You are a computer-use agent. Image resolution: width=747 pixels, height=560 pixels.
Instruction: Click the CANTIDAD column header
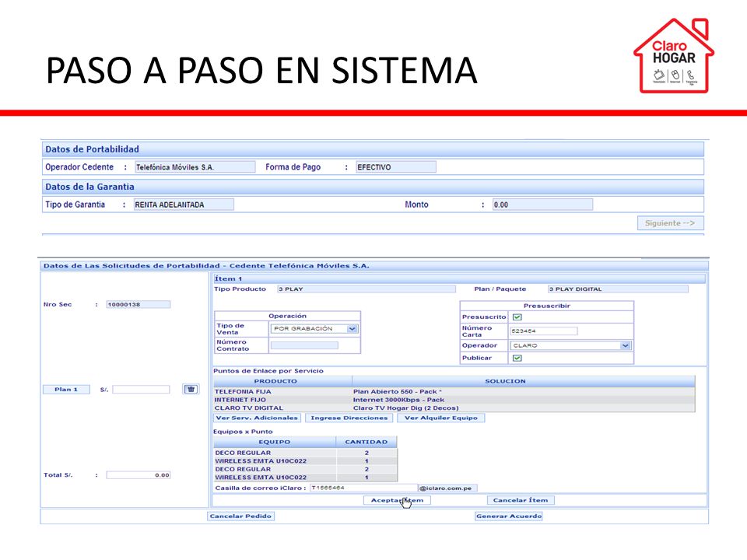click(x=366, y=442)
